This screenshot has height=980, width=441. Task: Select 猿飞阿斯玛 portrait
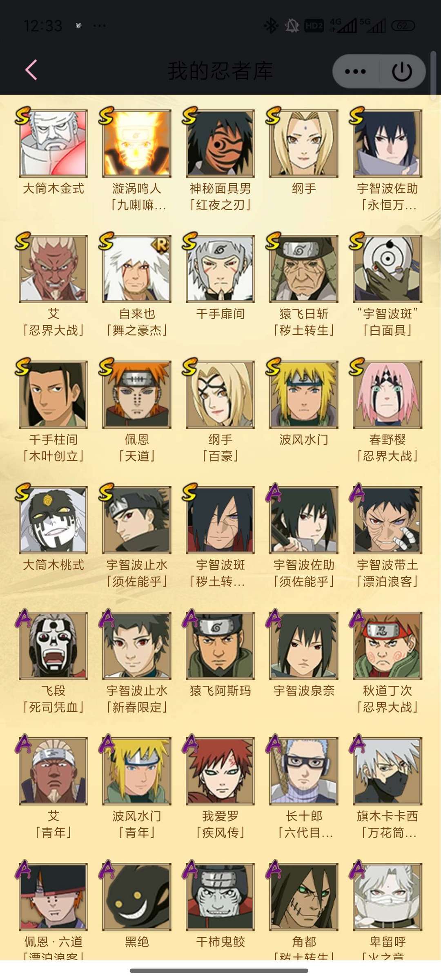pyautogui.click(x=220, y=646)
